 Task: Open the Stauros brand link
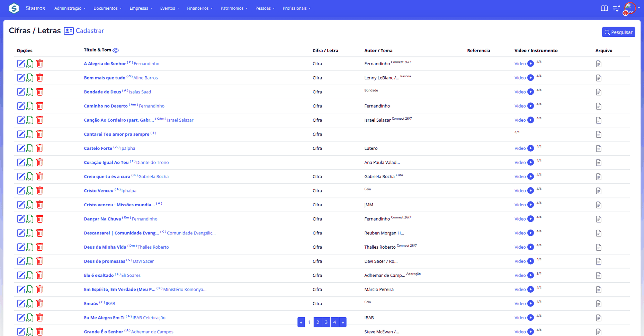point(35,8)
